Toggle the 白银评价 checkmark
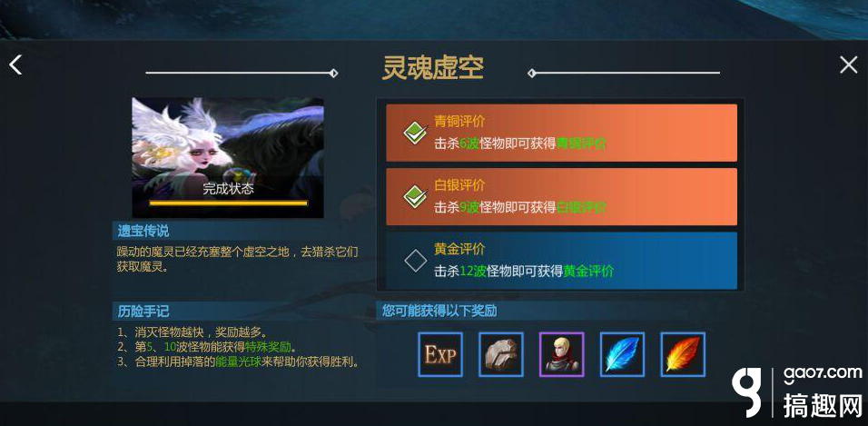 [x=416, y=197]
